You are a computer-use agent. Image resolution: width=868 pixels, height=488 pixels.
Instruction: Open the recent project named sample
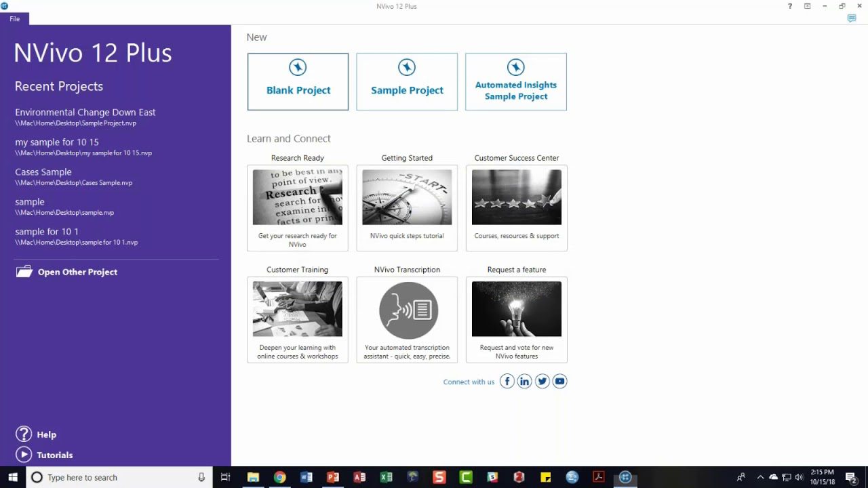64,207
